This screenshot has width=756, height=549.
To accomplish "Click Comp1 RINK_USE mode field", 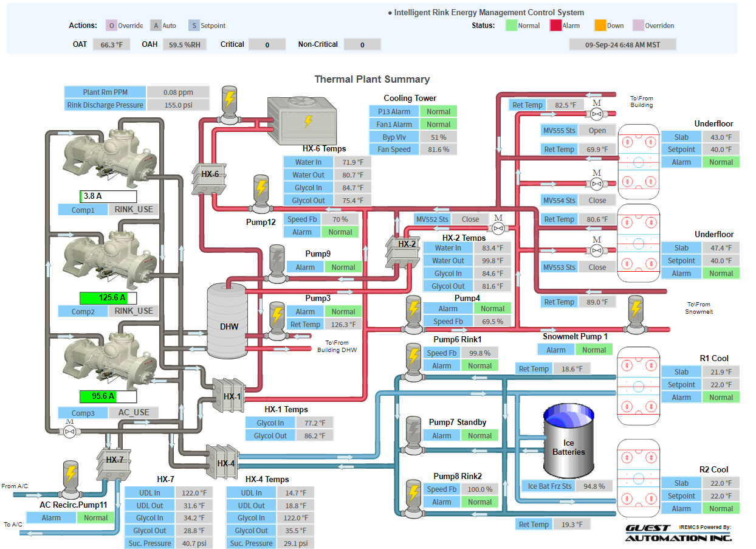I will click(x=134, y=210).
